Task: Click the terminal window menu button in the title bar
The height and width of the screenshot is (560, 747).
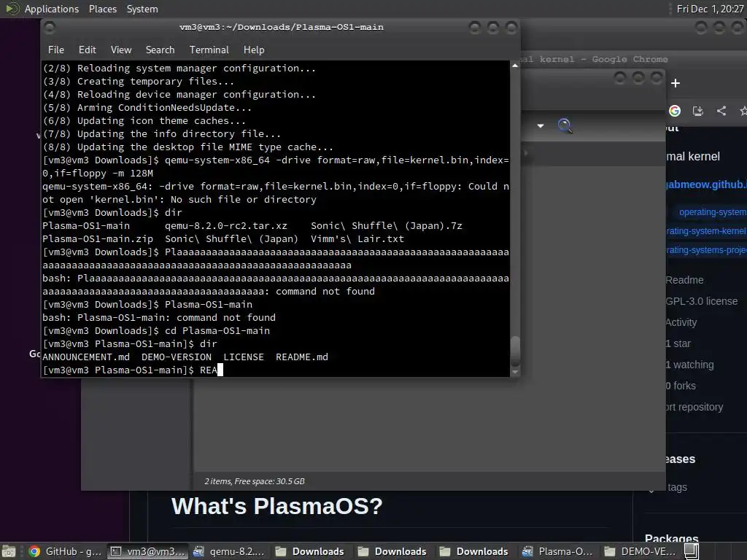Action: [x=50, y=28]
